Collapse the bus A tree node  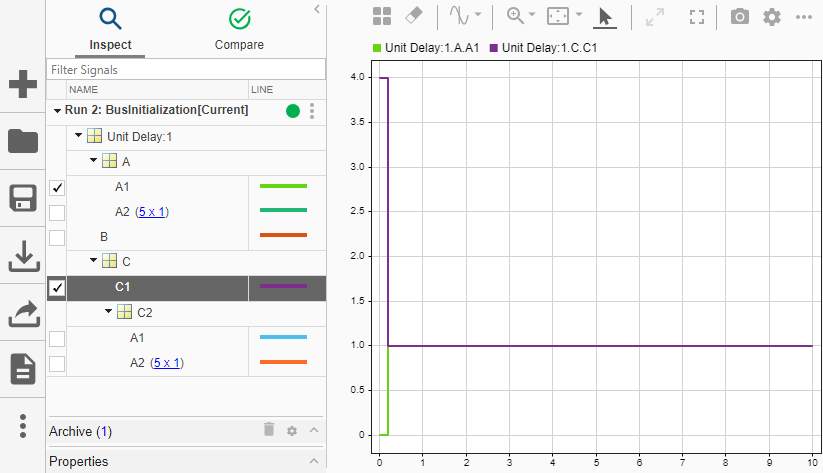[93, 160]
